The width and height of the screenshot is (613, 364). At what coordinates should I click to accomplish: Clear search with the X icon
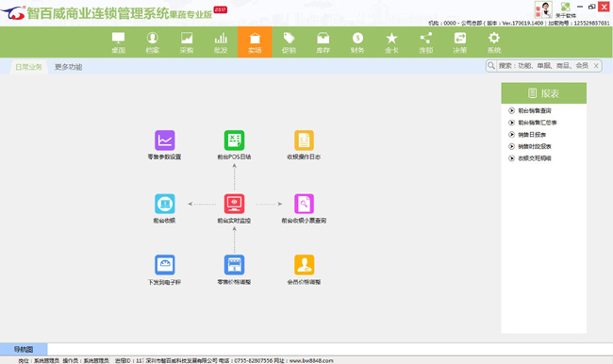tap(596, 66)
